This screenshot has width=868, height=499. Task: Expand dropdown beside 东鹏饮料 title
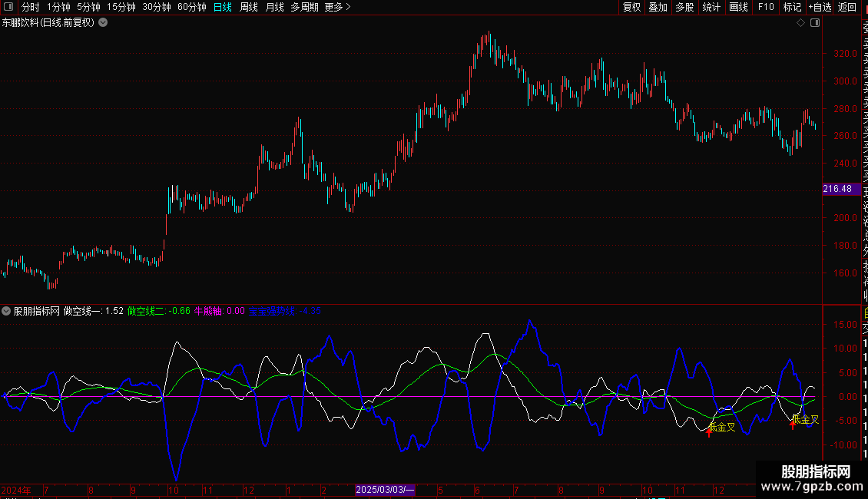coord(103,23)
